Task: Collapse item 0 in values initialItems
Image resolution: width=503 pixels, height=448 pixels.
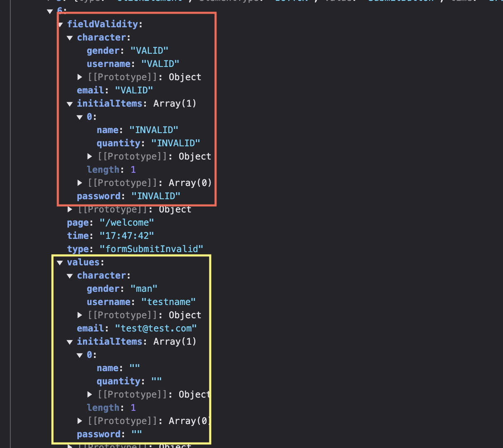Action: tap(80, 355)
